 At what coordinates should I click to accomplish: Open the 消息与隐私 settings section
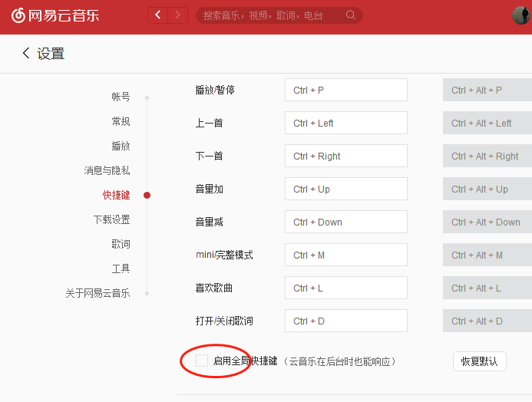pos(107,170)
